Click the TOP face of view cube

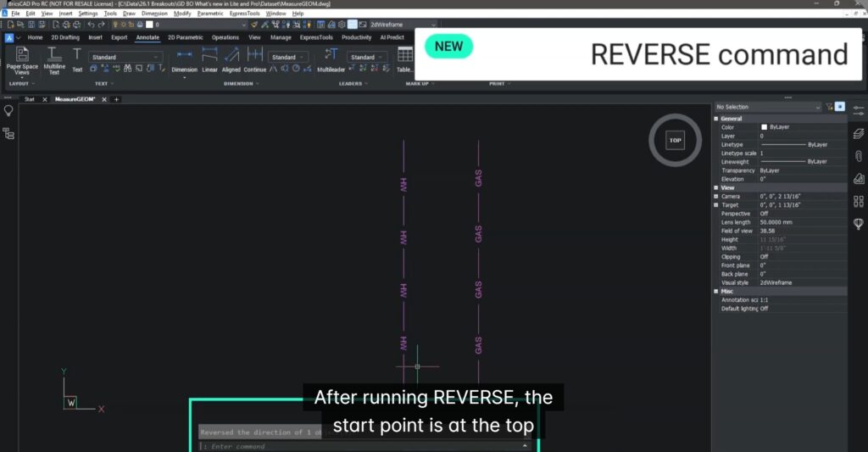tap(675, 140)
